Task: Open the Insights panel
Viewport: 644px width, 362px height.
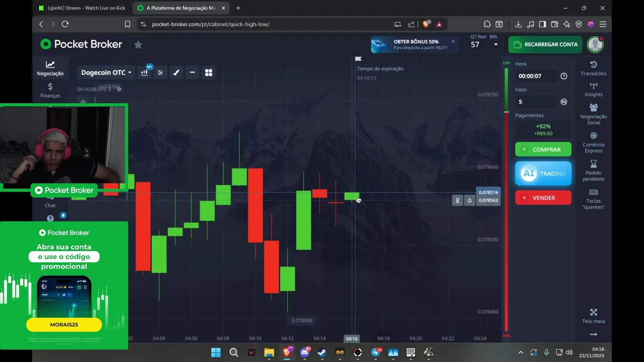Action: [x=593, y=89]
